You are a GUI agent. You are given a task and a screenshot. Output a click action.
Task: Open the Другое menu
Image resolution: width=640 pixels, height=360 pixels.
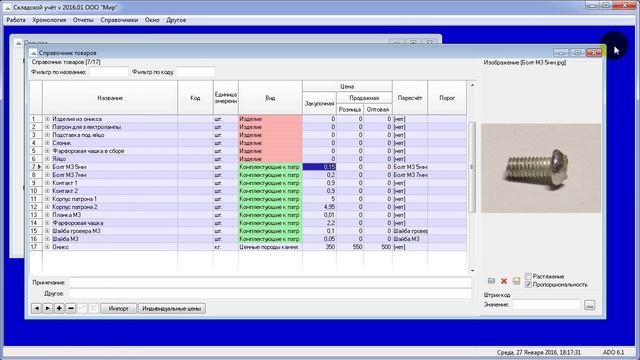click(x=176, y=20)
